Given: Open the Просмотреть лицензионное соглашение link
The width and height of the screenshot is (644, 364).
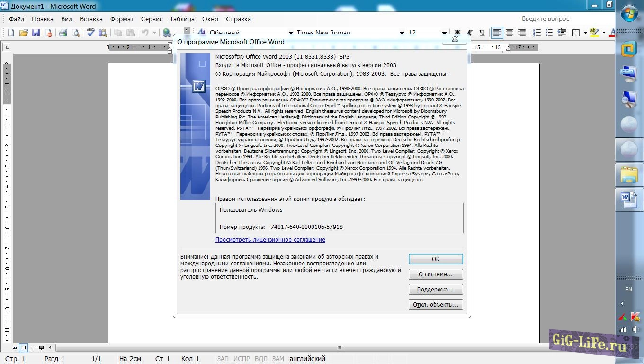Looking at the screenshot, I should [270, 240].
